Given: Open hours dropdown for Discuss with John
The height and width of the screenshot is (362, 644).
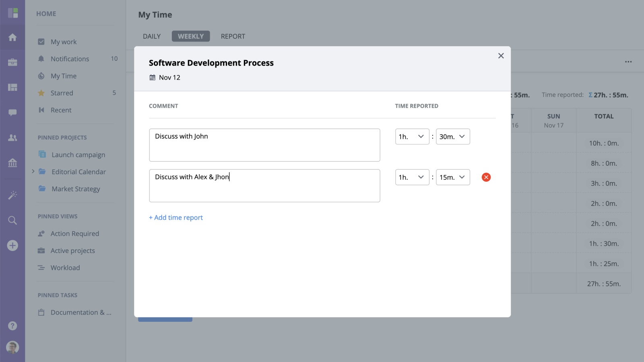Looking at the screenshot, I should pos(412,136).
